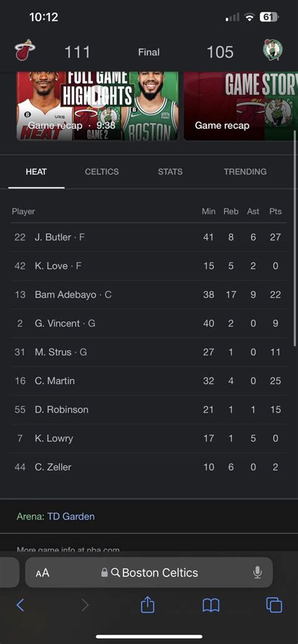The width and height of the screenshot is (298, 644).
Task: Tap the C. Martin player row
Action: tap(149, 380)
